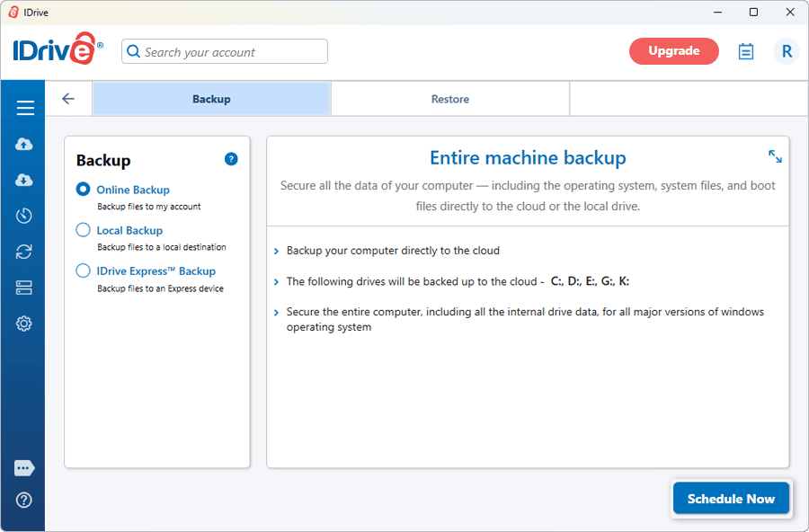Viewport: 809px width, 532px height.
Task: Click the Upgrade button
Action: 674,51
